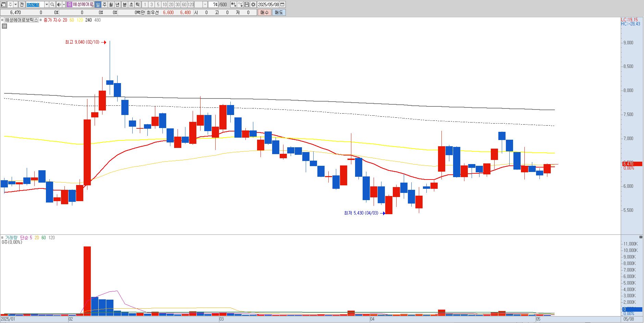Click the orange 60 moving average label
This screenshot has width=644, height=323.
tap(72, 20)
